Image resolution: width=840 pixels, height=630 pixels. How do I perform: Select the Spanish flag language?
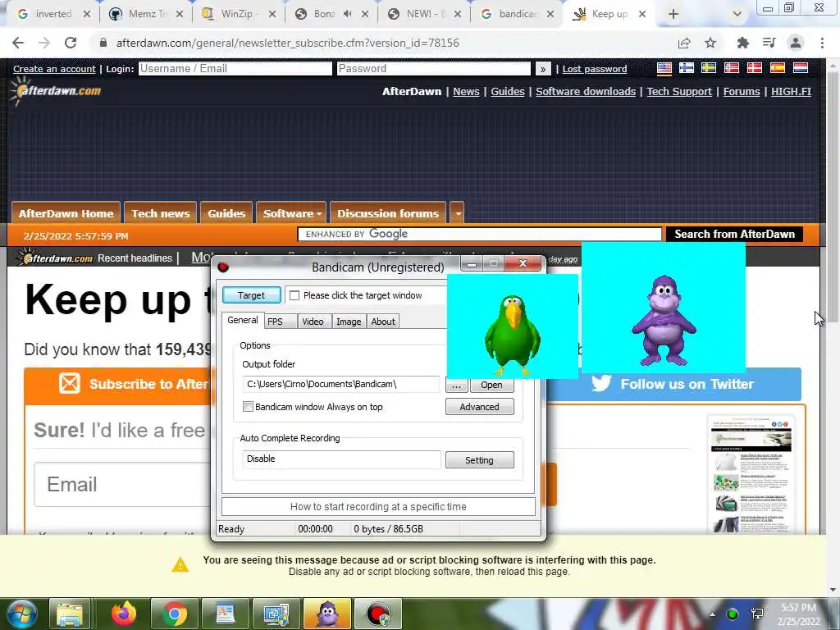[x=778, y=68]
